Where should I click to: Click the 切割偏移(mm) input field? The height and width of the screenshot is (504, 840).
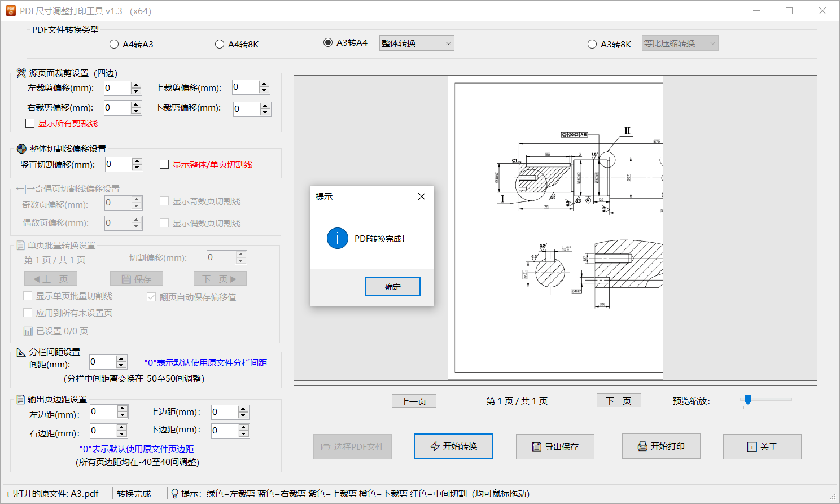coord(221,257)
